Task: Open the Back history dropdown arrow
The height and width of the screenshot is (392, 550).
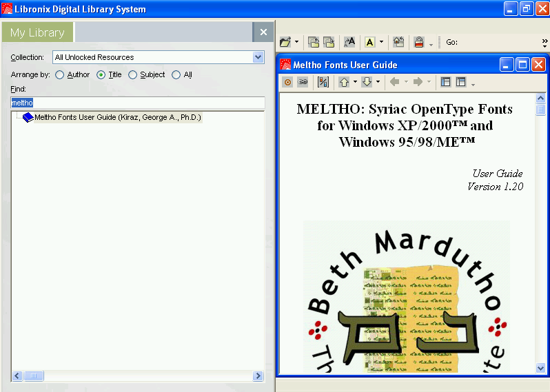Action: coord(406,82)
